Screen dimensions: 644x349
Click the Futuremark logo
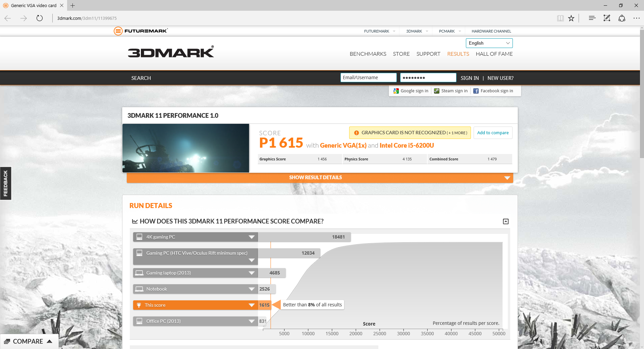[141, 31]
